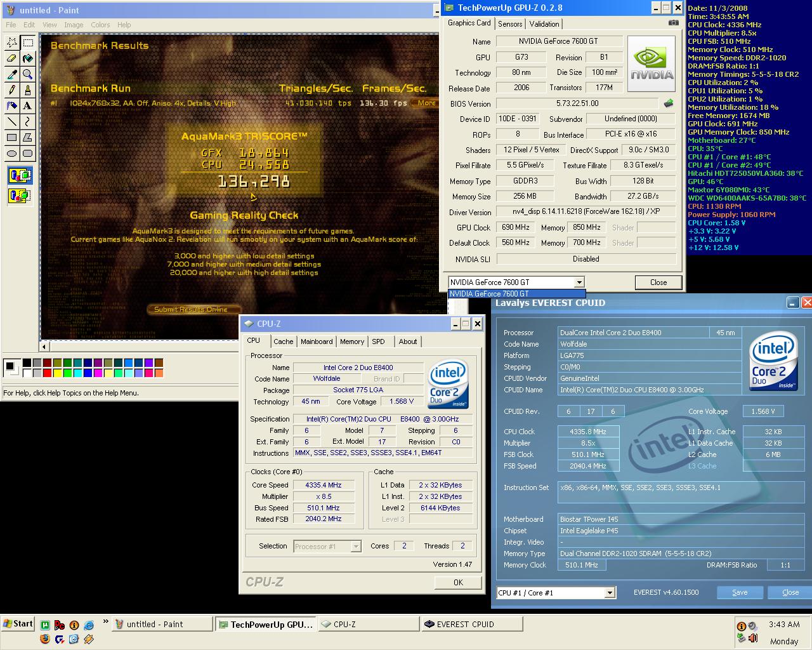This screenshot has height=650, width=812.
Task: Choose the Pencil tool in Paint
Action: (12, 90)
